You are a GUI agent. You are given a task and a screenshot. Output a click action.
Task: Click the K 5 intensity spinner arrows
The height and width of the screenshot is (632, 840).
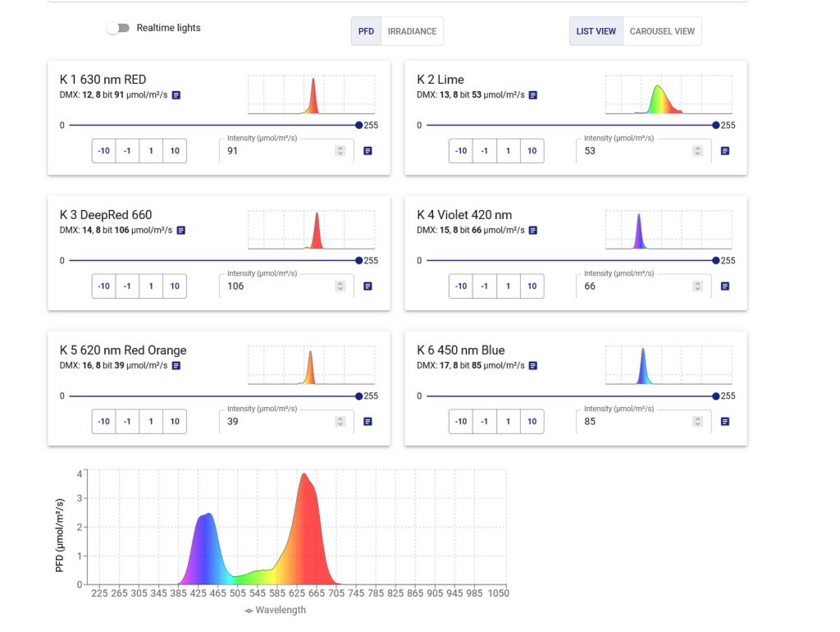(340, 421)
